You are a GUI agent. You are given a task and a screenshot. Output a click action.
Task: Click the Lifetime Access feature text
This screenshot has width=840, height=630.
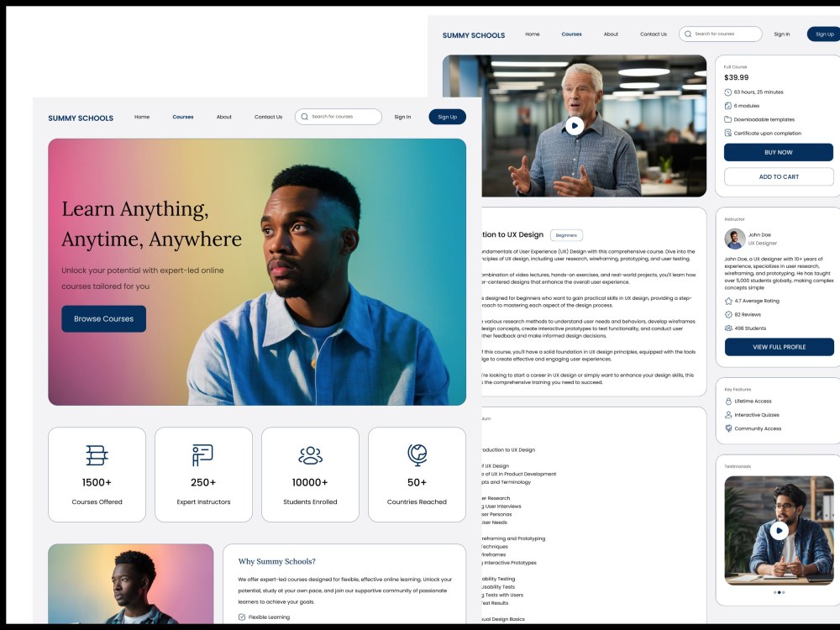753,402
